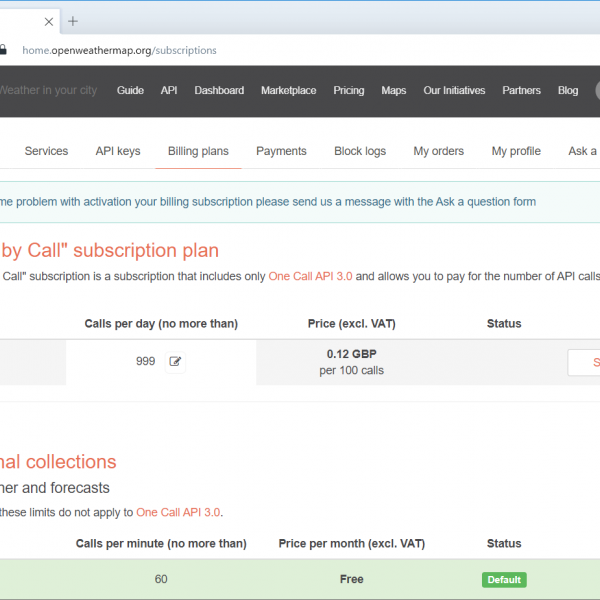This screenshot has height=600, width=600.
Task: Close the current browser tab
Action: coord(47,21)
